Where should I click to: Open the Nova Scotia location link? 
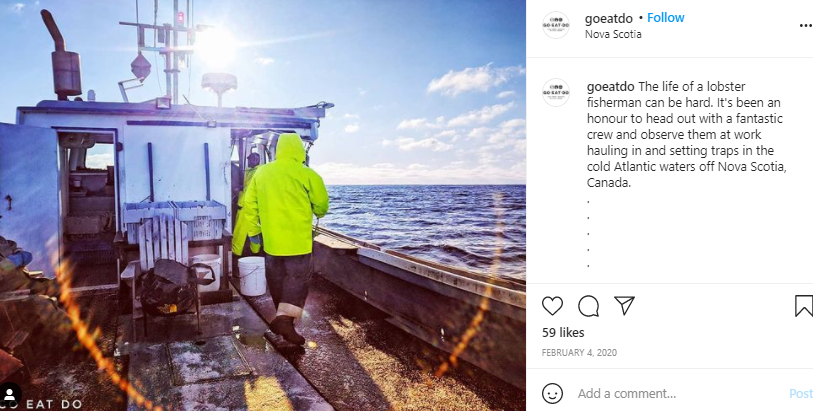pyautogui.click(x=613, y=34)
